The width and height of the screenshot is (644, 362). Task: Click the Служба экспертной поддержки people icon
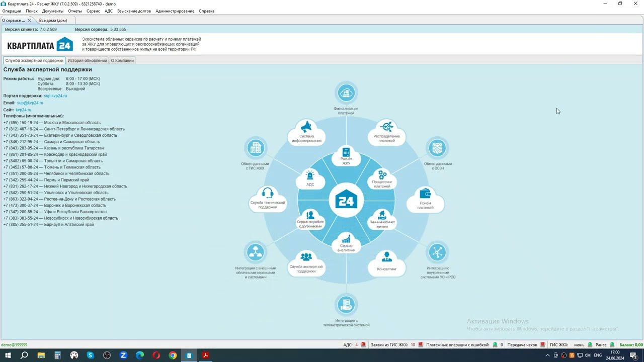tap(306, 257)
